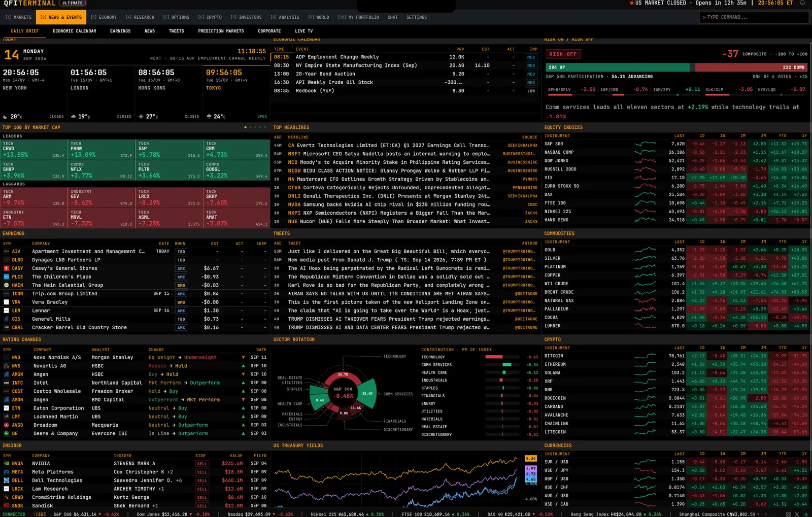Click the New York weather icon
This screenshot has width=812, height=517.
[x=6, y=117]
